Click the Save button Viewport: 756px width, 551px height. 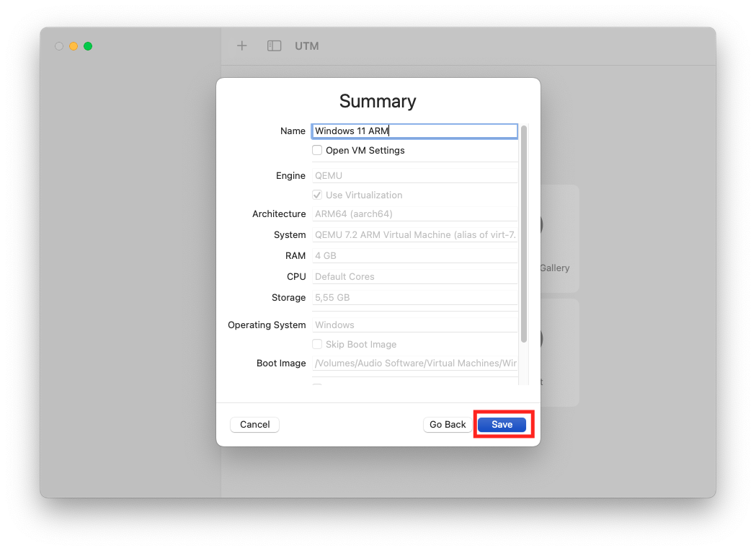pyautogui.click(x=502, y=424)
